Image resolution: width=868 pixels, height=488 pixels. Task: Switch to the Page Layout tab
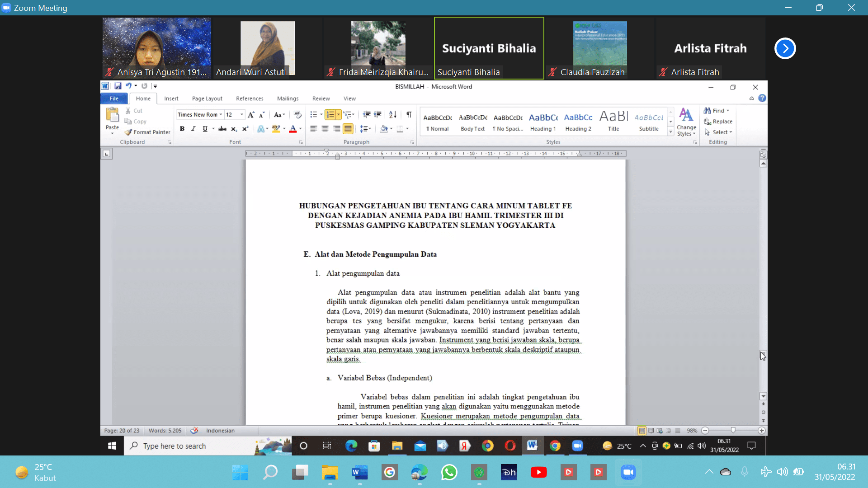coord(207,99)
